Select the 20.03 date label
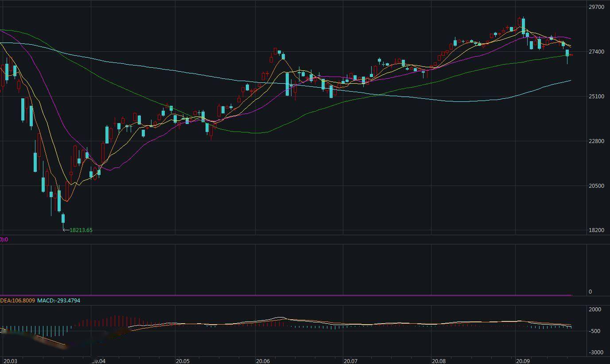The image size is (610, 364). (x=10, y=361)
